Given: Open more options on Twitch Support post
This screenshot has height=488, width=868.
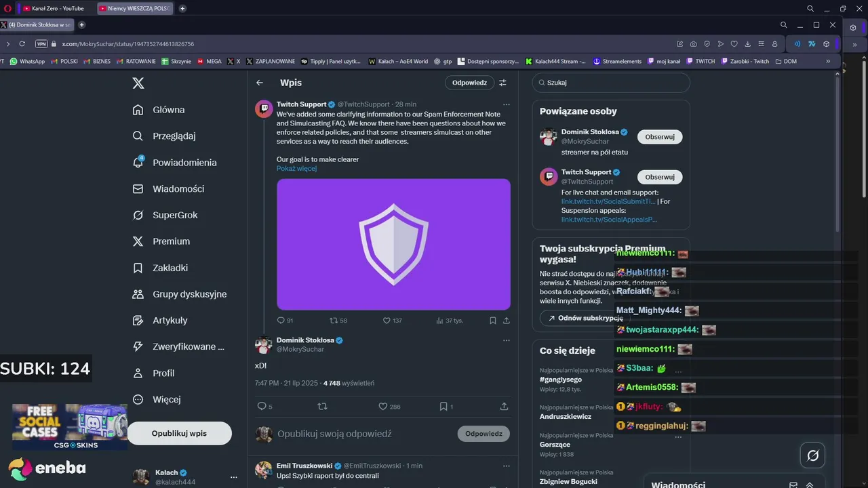Looking at the screenshot, I should pyautogui.click(x=506, y=104).
